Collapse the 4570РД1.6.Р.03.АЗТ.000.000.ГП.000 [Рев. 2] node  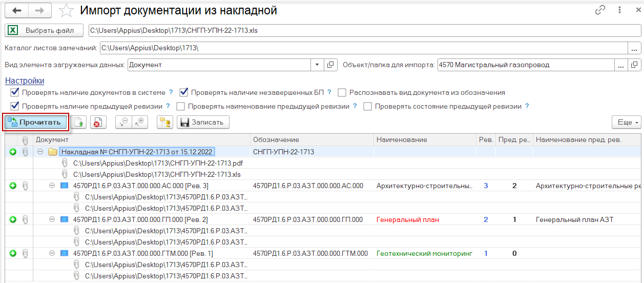pyautogui.click(x=52, y=219)
